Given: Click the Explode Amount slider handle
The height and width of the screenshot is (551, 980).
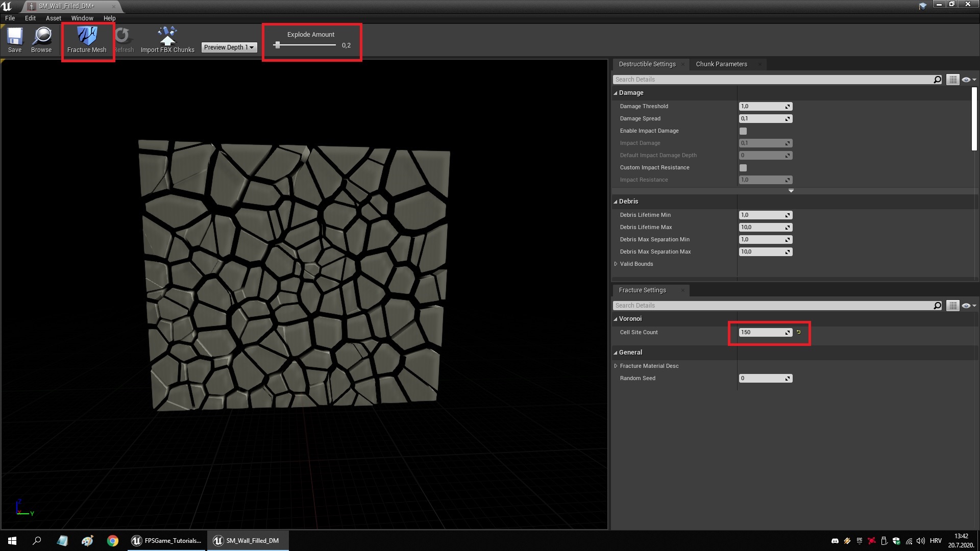Looking at the screenshot, I should 277,45.
